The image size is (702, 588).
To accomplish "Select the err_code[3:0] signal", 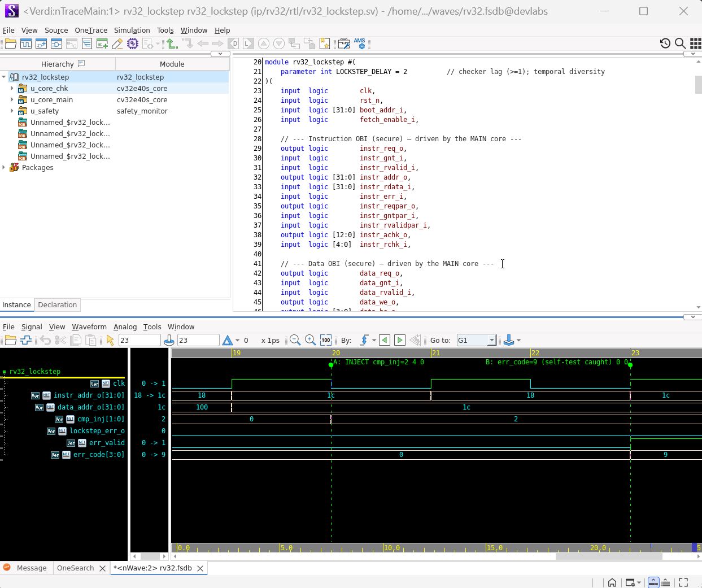I will [x=99, y=454].
